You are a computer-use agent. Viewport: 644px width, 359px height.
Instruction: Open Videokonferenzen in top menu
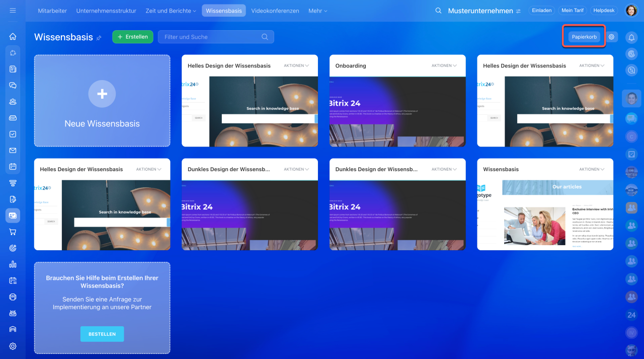tap(275, 11)
